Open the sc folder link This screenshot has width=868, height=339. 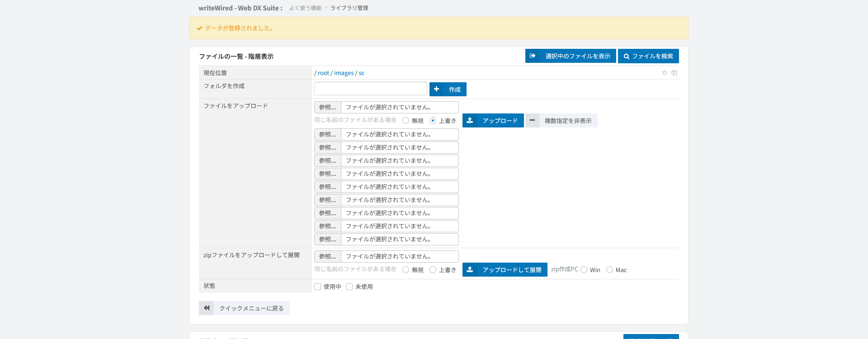pyautogui.click(x=362, y=73)
